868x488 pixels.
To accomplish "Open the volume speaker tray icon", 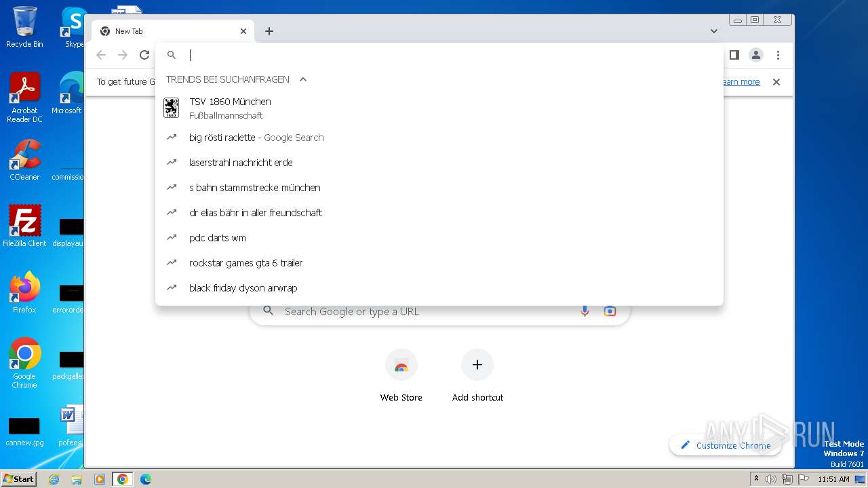I will [771, 479].
